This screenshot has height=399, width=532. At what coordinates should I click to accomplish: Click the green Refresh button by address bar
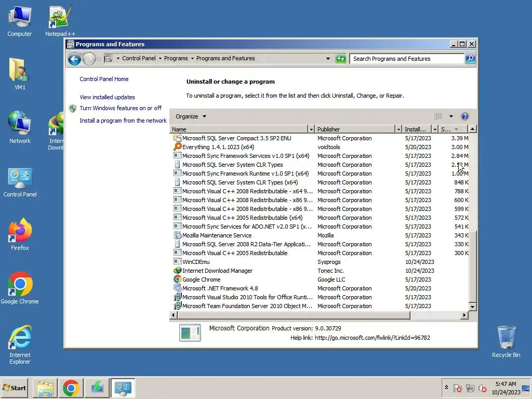[341, 59]
